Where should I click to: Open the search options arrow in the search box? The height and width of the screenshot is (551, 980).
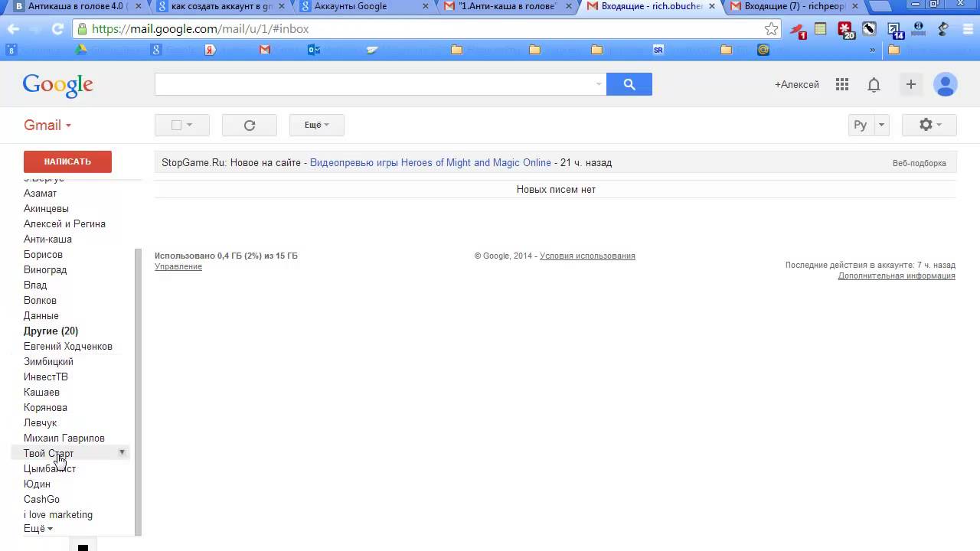[x=599, y=84]
